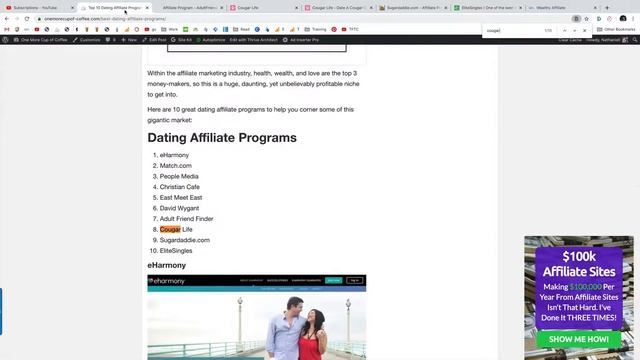The height and width of the screenshot is (360, 640).
Task: Go back to the previous page
Action: (7, 19)
